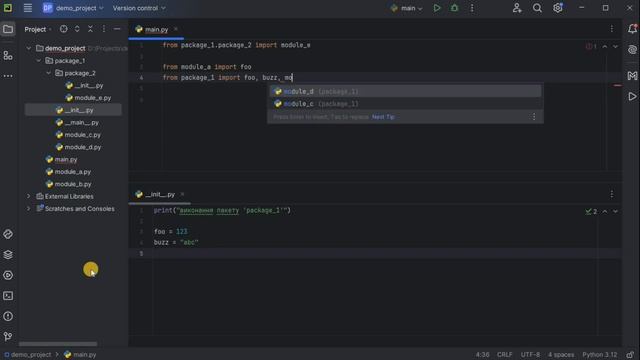Open CRLF line separator selector
The height and width of the screenshot is (360, 640).
[x=504, y=355]
